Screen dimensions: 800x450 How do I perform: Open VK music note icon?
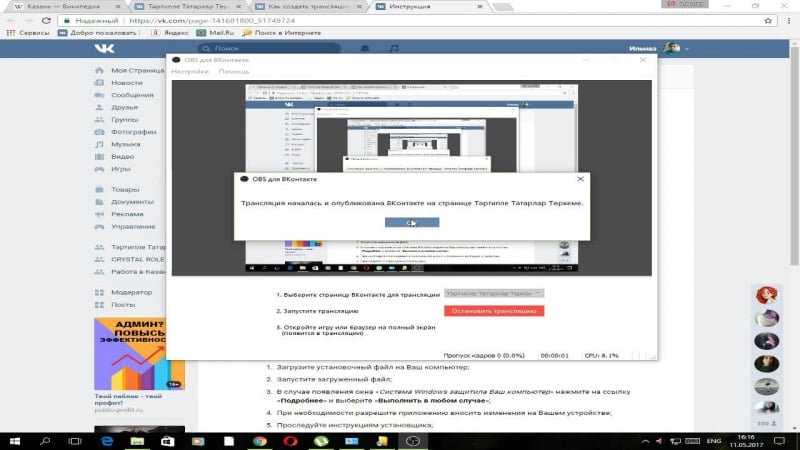pos(394,48)
